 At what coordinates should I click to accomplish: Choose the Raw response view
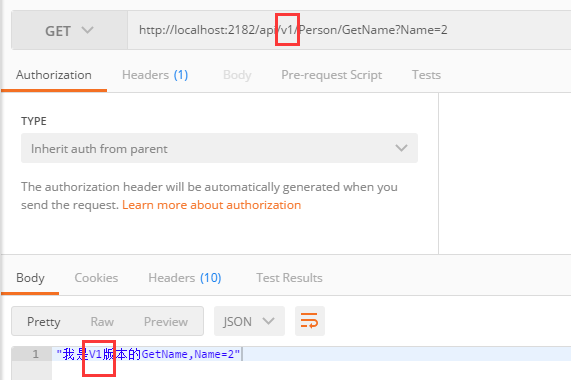pyautogui.click(x=102, y=322)
